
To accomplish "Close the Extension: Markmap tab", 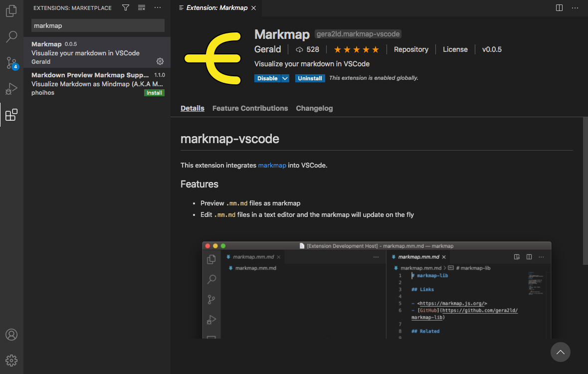I will pyautogui.click(x=253, y=8).
